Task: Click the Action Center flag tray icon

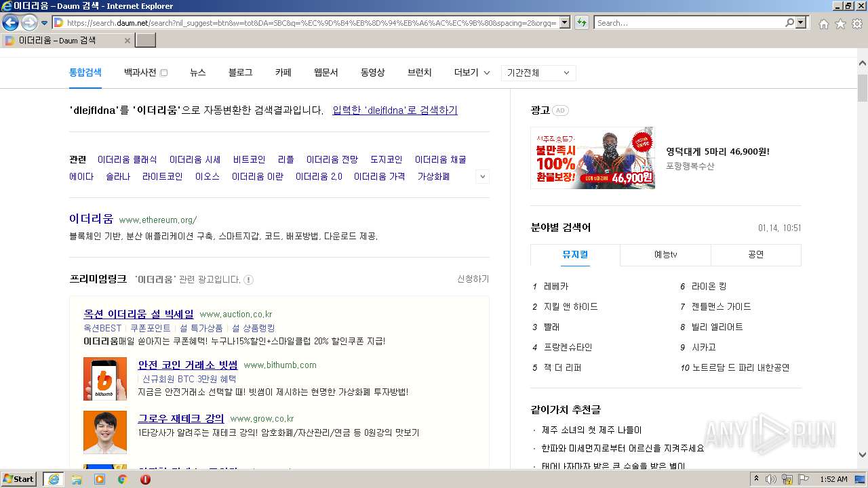Action: click(804, 479)
